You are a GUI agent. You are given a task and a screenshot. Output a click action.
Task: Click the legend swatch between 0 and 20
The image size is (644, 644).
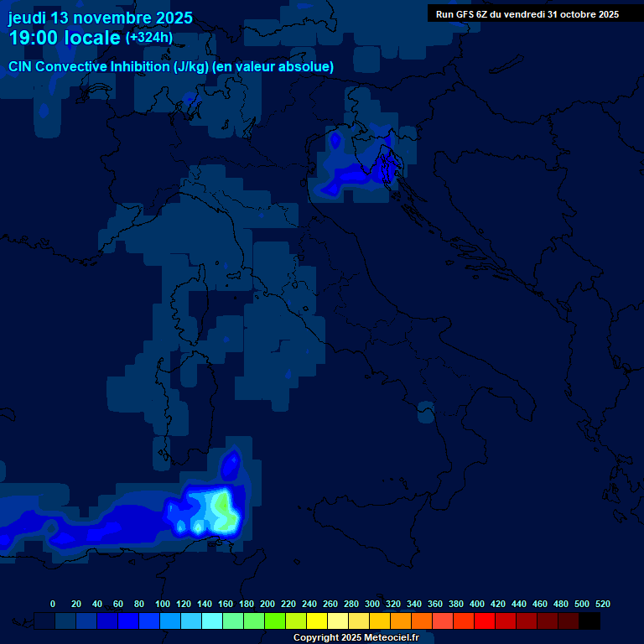(x=65, y=621)
